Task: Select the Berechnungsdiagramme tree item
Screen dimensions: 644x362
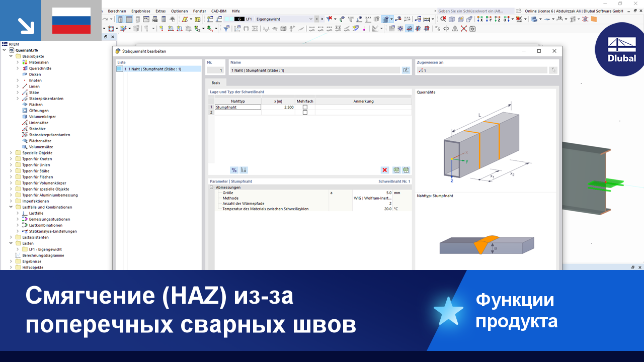Action: coord(43,255)
